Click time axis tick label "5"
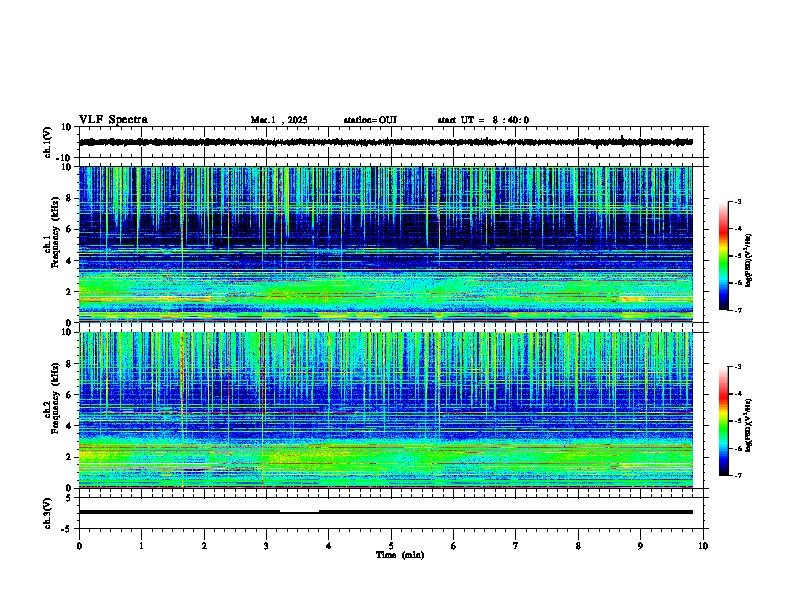Viewport: 792px width, 612px height. click(x=391, y=546)
